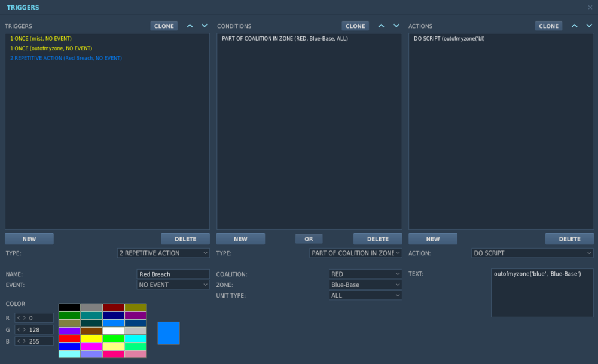Image resolution: width=598 pixels, height=364 pixels.
Task: Click the large blue current color preview
Action: tap(169, 333)
